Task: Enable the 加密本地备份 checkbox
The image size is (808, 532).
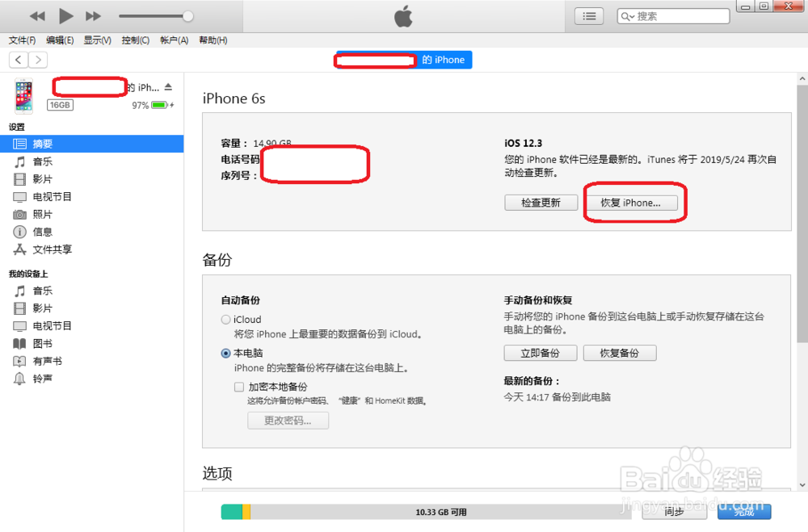Action: (239, 387)
